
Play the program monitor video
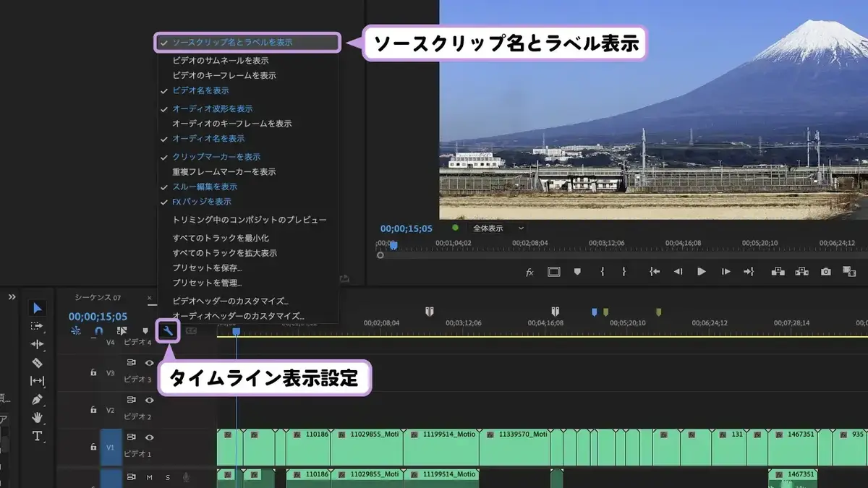point(701,272)
